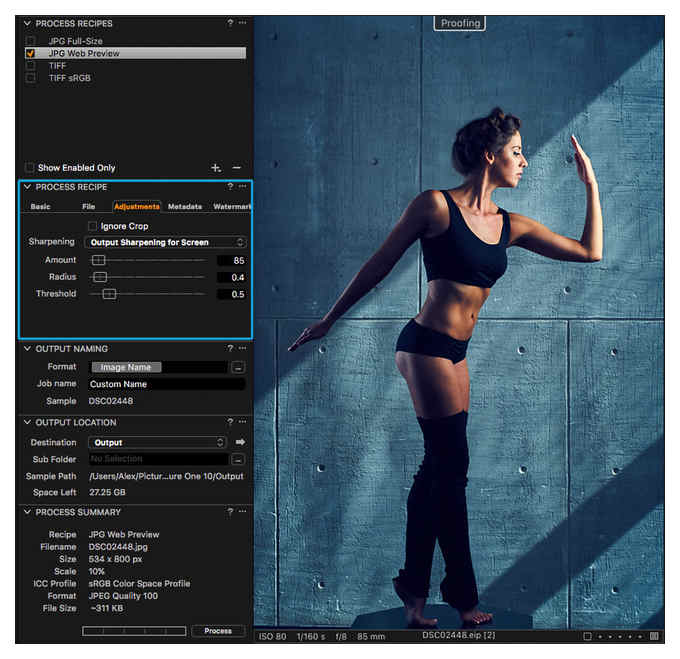The height and width of the screenshot is (659, 680).
Task: Check the Ignore Crop option
Action: 92,226
